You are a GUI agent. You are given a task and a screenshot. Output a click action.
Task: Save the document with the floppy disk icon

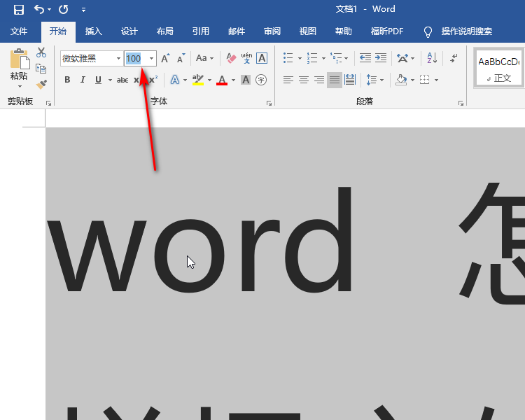tap(19, 9)
